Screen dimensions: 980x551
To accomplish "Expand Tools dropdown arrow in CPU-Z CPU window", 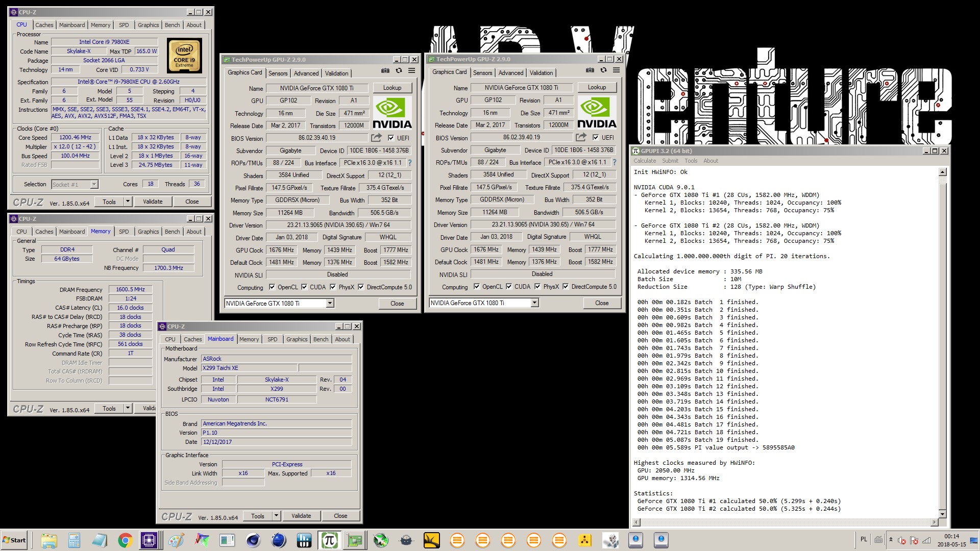I will coord(128,202).
